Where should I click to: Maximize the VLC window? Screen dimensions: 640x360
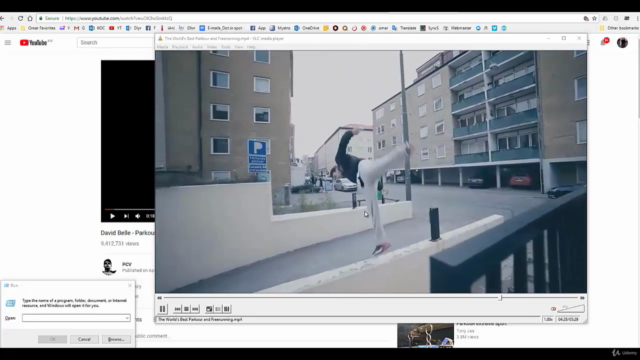point(564,38)
